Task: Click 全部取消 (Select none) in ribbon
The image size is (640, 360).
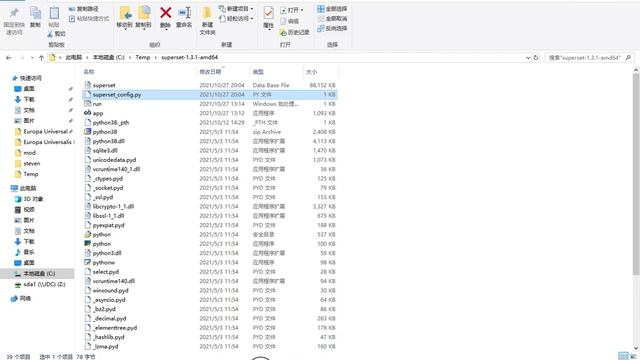Action: coord(332,19)
